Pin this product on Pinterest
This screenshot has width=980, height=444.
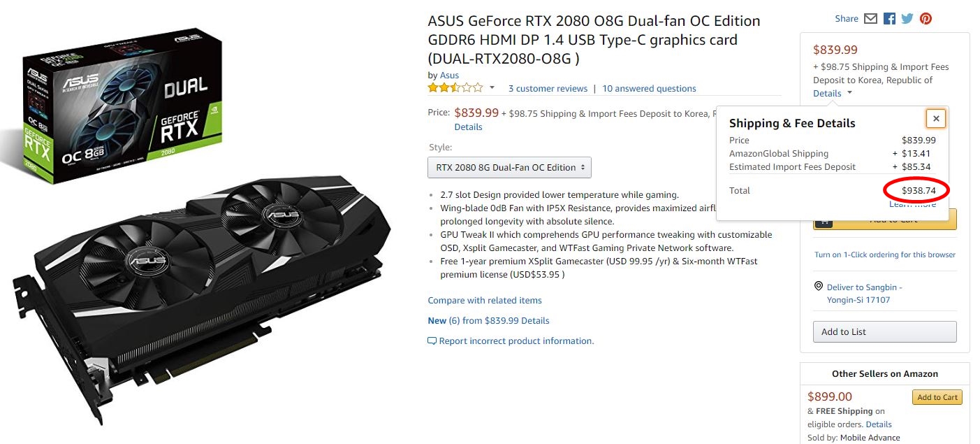[926, 19]
